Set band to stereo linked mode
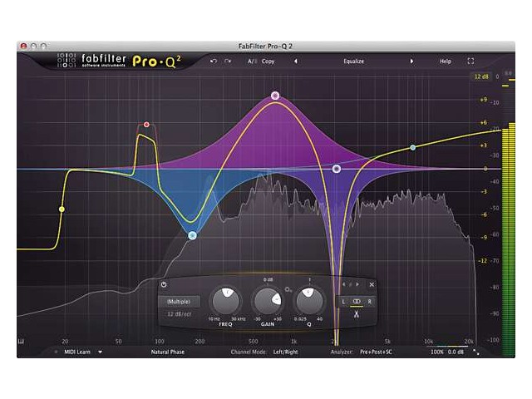The height and width of the screenshot is (399, 532). [x=357, y=301]
